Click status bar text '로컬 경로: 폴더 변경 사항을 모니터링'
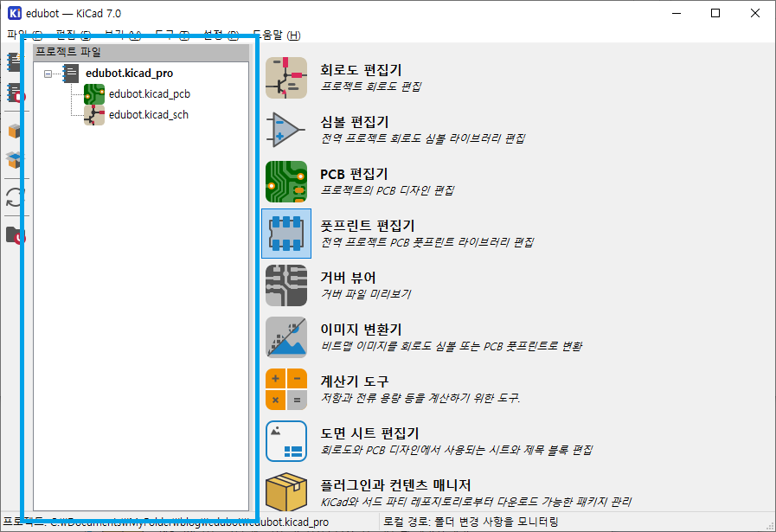 (x=471, y=522)
